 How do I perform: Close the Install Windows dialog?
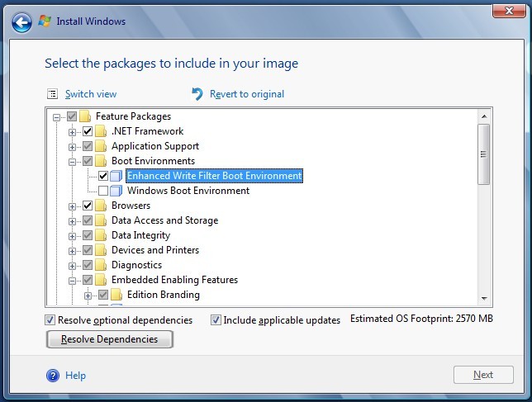509,11
